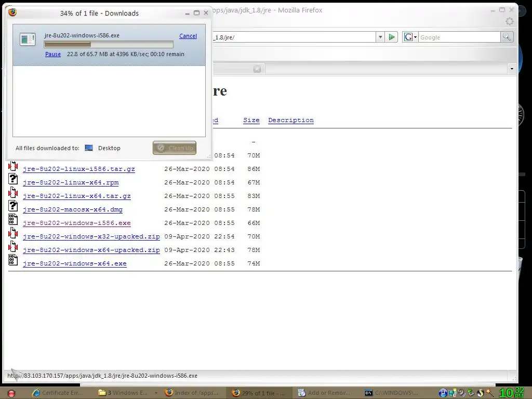This screenshot has height=399, width=532.
Task: Click the Firefox icon in Downloads title bar
Action: pyautogui.click(x=13, y=12)
